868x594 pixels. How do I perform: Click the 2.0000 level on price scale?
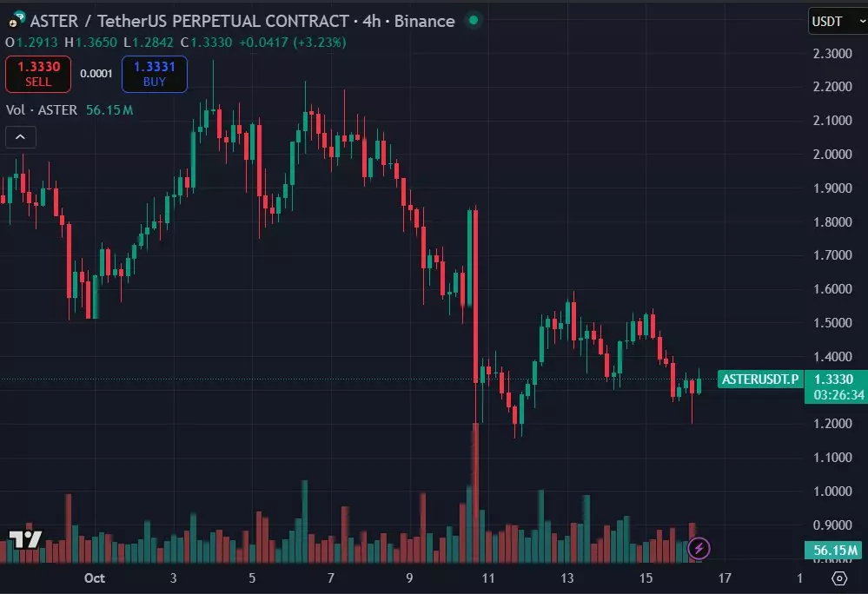(833, 155)
